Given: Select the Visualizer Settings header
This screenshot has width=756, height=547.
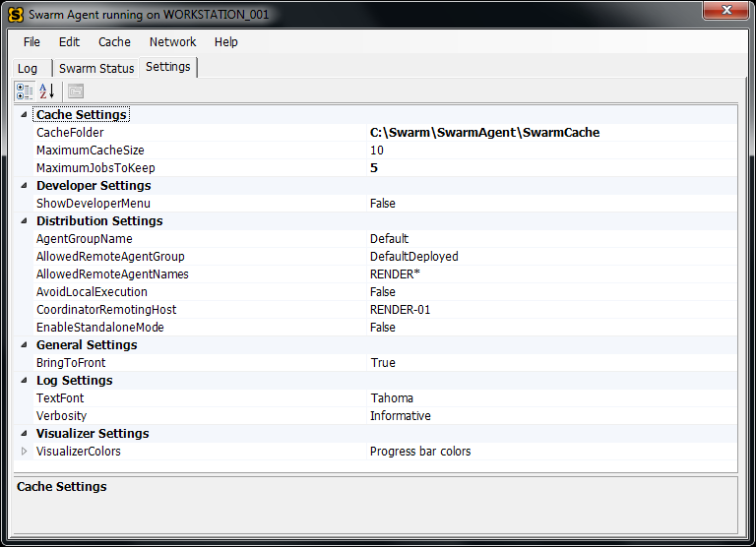Looking at the screenshot, I should tap(93, 433).
